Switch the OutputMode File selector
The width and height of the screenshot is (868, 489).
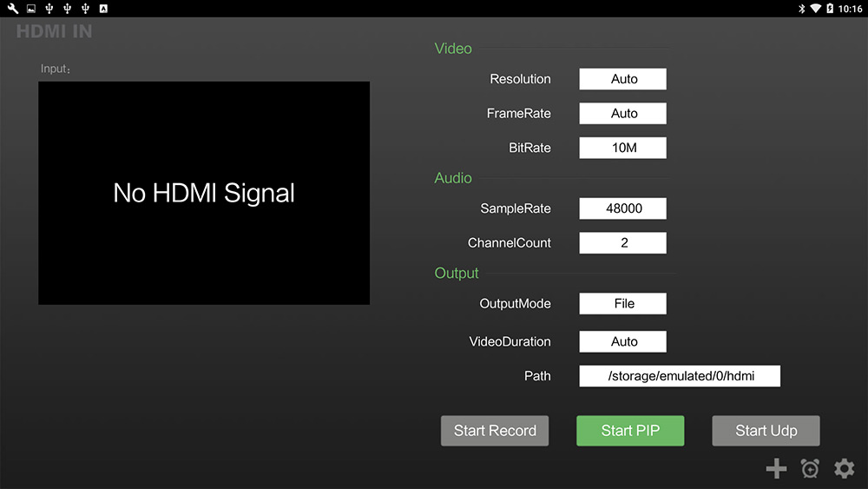click(622, 303)
